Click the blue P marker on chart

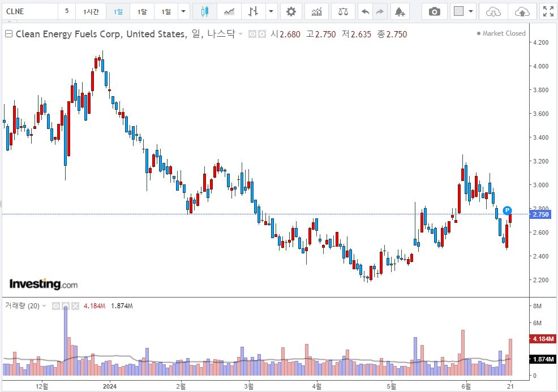(x=507, y=210)
